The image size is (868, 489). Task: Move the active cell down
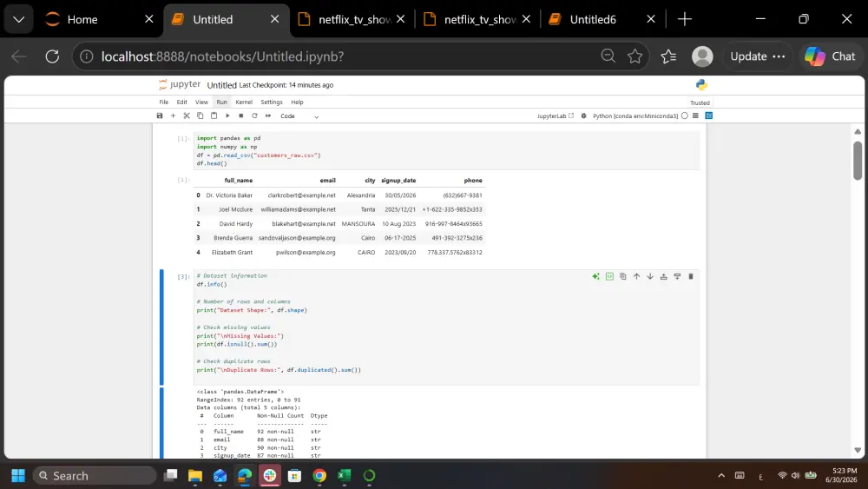[x=650, y=276]
